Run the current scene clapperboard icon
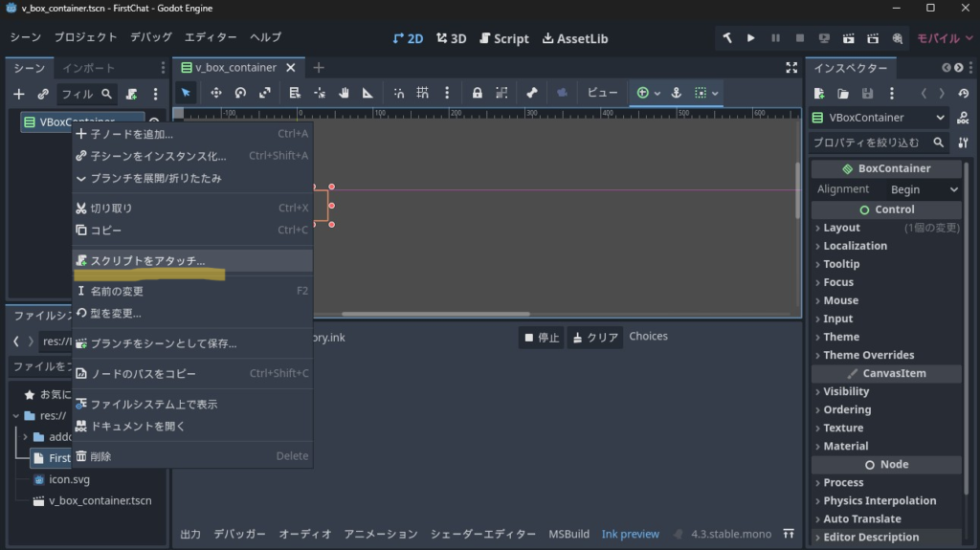 pos(848,38)
